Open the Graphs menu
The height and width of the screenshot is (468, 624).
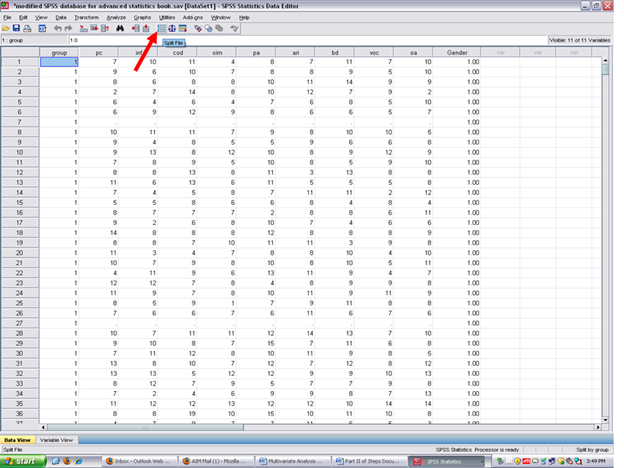[142, 18]
